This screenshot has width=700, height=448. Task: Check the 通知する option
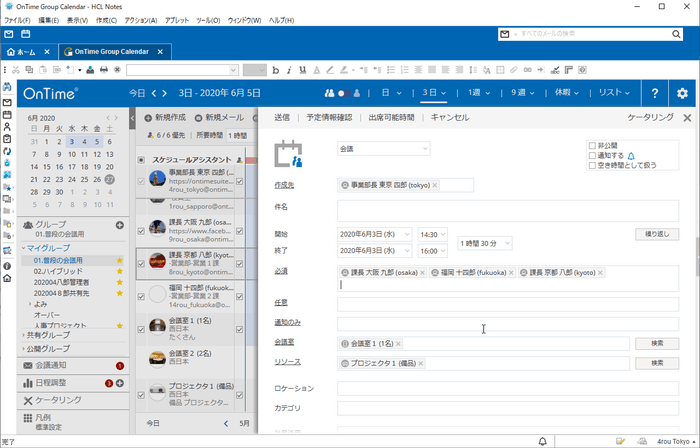592,156
